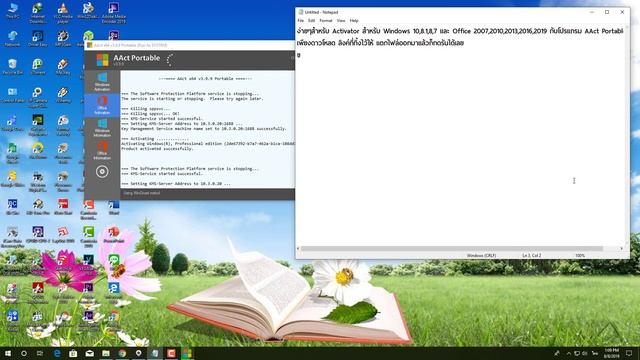Switch to AAct taskbar button

coord(187,353)
